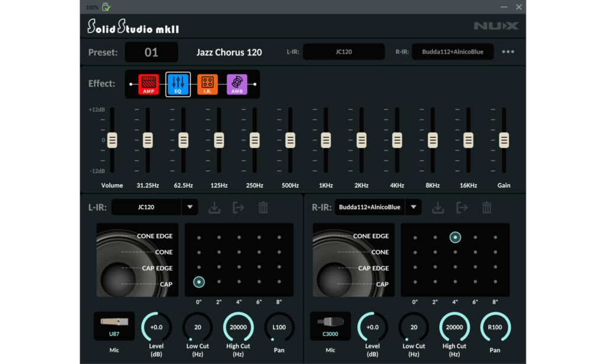This screenshot has height=364, width=606.
Task: Click the highlighted mic position on the R-IR grid
Action: click(x=455, y=237)
